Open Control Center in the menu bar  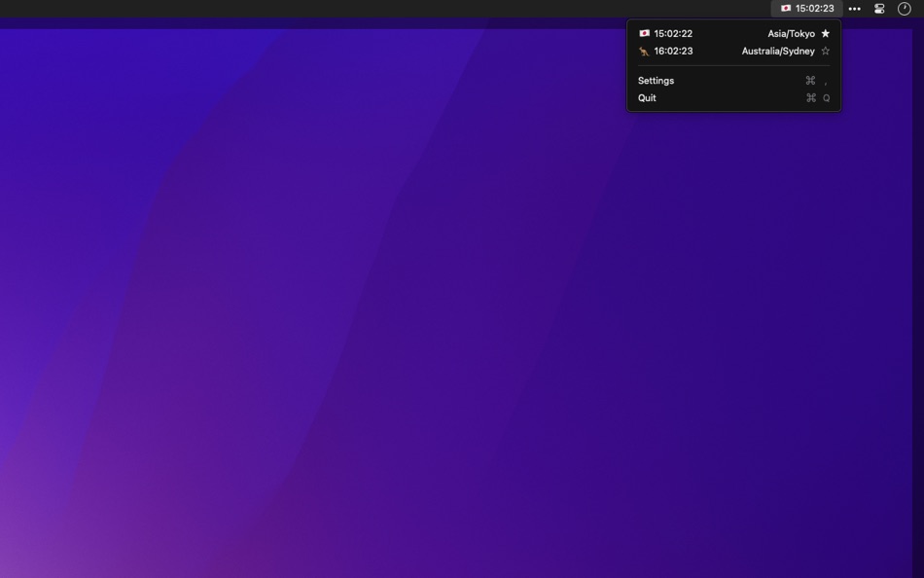[x=879, y=9]
